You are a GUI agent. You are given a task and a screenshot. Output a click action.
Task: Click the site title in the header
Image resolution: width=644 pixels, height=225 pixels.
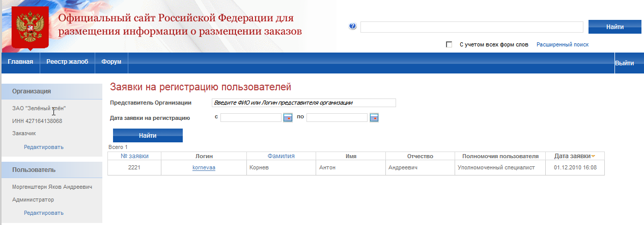(180, 24)
